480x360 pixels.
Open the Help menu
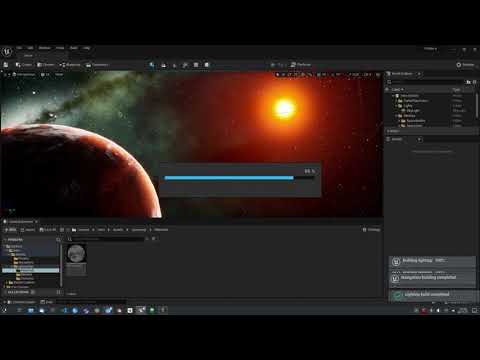pos(87,48)
